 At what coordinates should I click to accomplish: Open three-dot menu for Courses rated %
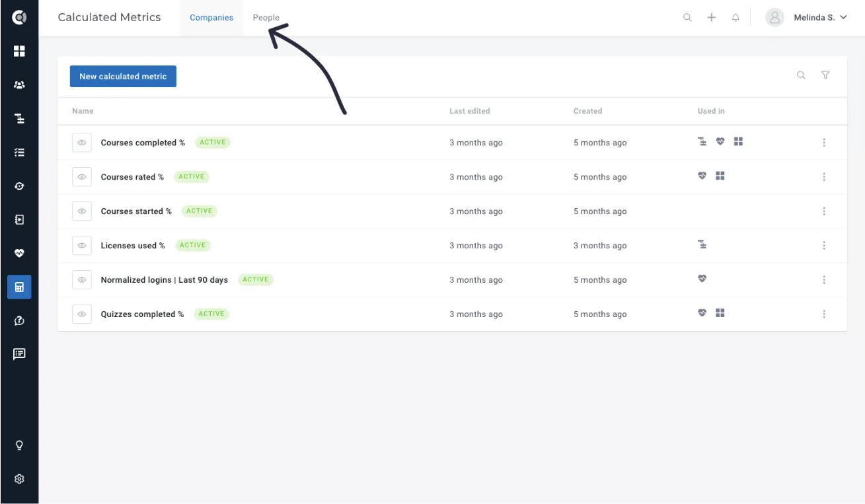(824, 177)
